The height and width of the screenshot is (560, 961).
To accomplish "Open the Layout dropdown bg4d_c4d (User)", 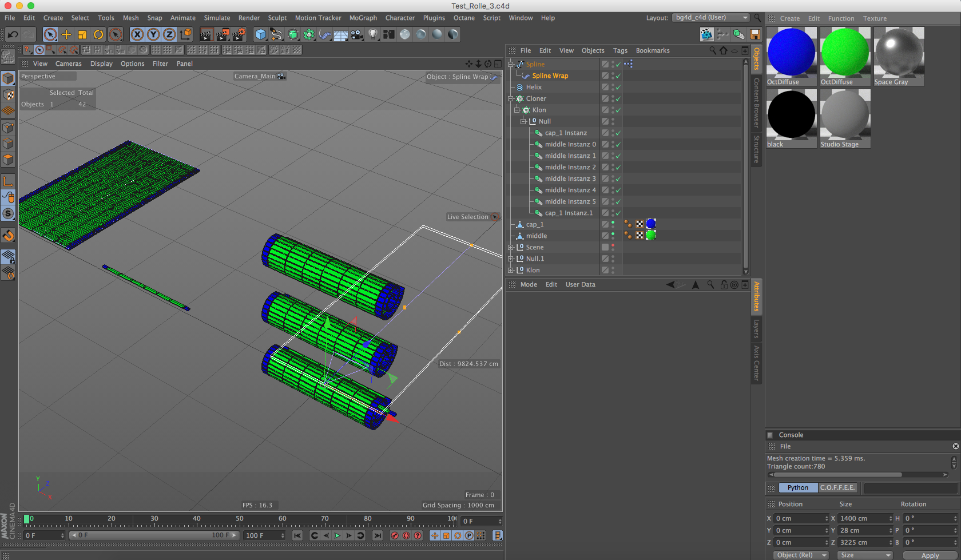I will click(x=710, y=18).
